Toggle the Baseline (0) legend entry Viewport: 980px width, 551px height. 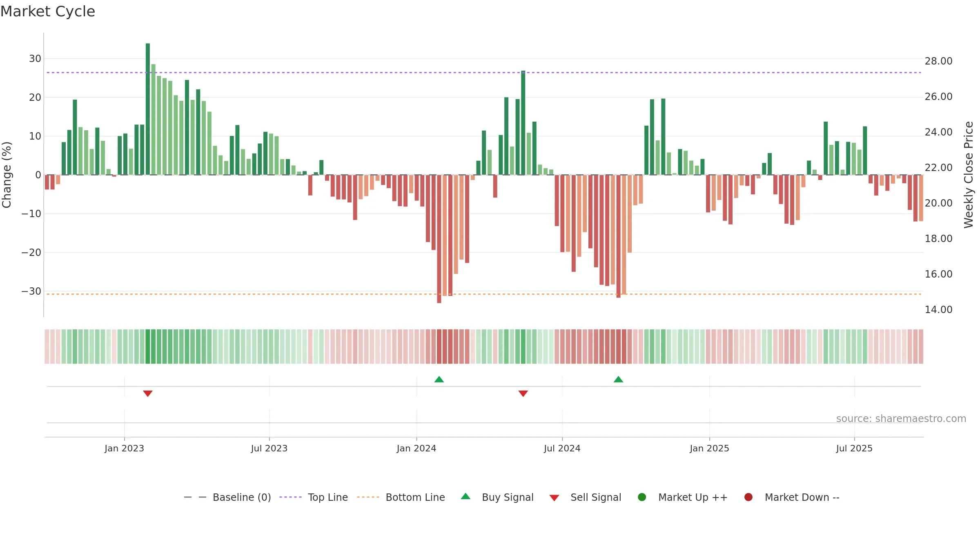(x=227, y=497)
